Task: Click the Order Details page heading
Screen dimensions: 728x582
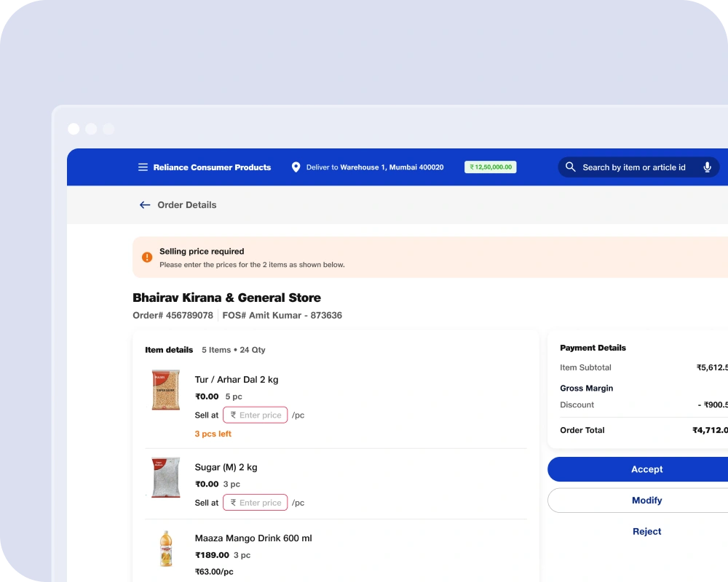Action: pyautogui.click(x=187, y=205)
